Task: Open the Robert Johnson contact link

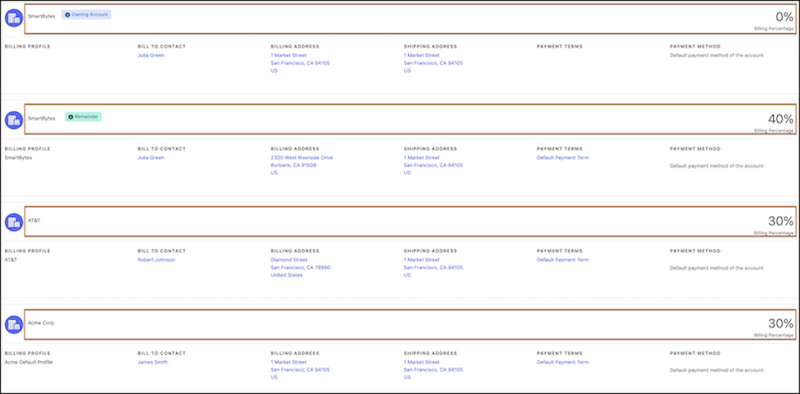Action: coord(156,260)
